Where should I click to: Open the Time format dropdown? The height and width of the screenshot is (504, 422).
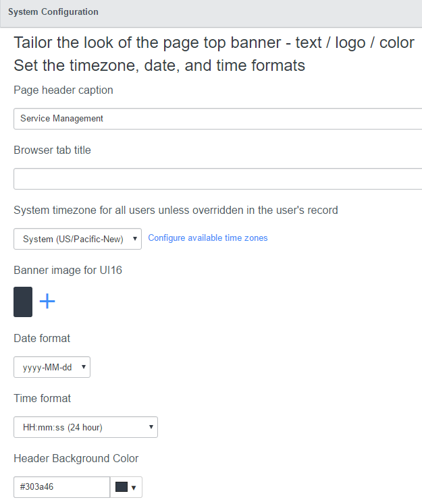tap(86, 427)
